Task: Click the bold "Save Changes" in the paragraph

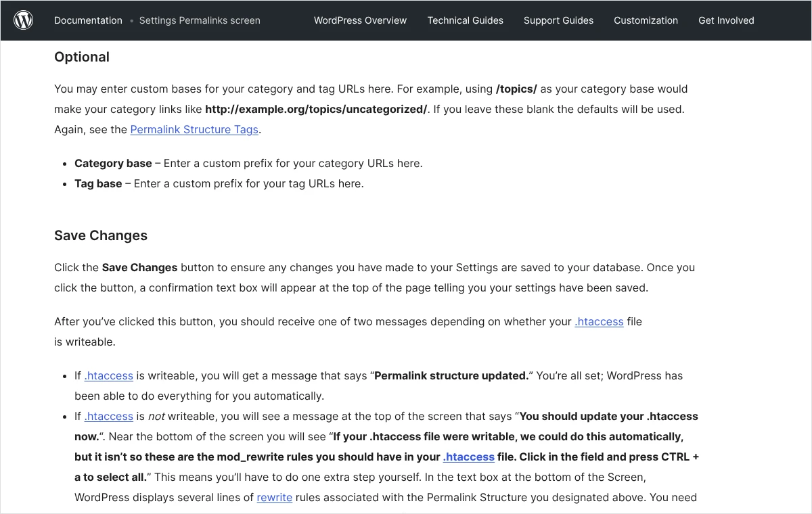Action: [139, 267]
